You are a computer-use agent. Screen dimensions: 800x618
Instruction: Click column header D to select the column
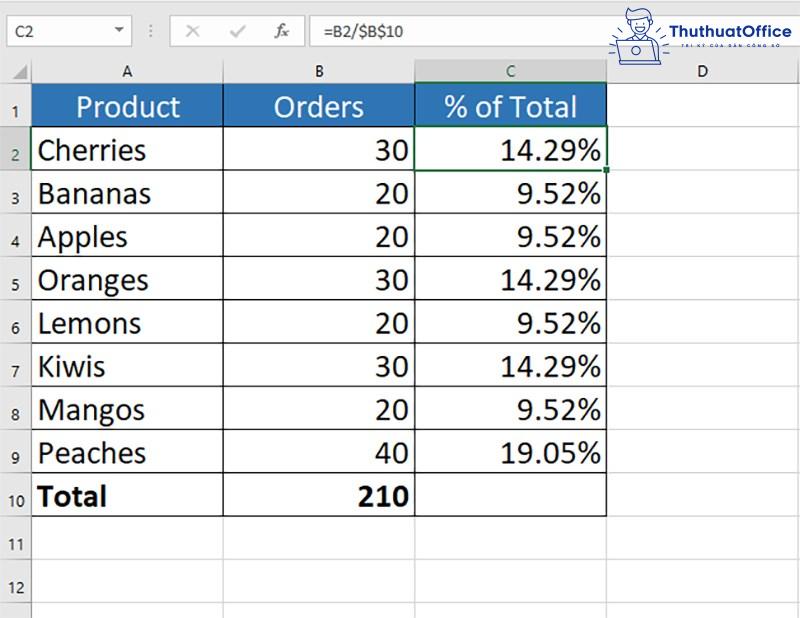click(x=702, y=71)
